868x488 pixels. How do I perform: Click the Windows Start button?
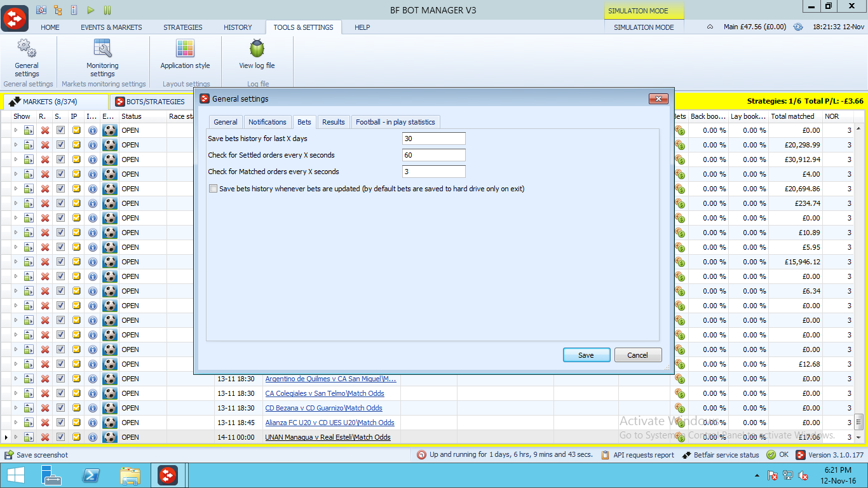click(15, 475)
